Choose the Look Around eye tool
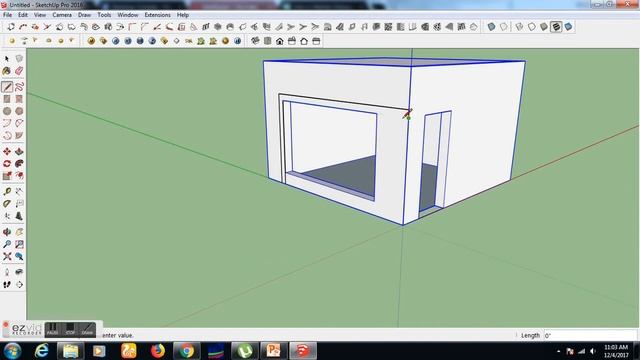 [19, 272]
